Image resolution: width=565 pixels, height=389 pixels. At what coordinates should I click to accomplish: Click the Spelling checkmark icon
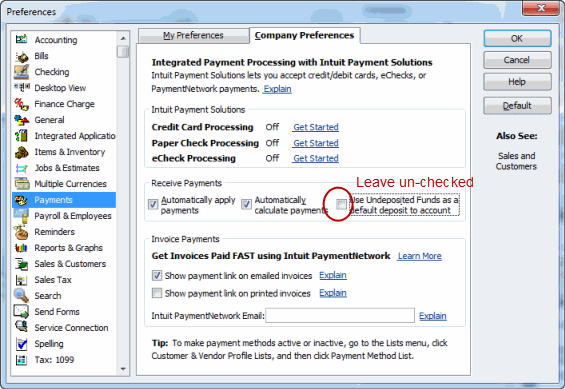pyautogui.click(x=22, y=344)
